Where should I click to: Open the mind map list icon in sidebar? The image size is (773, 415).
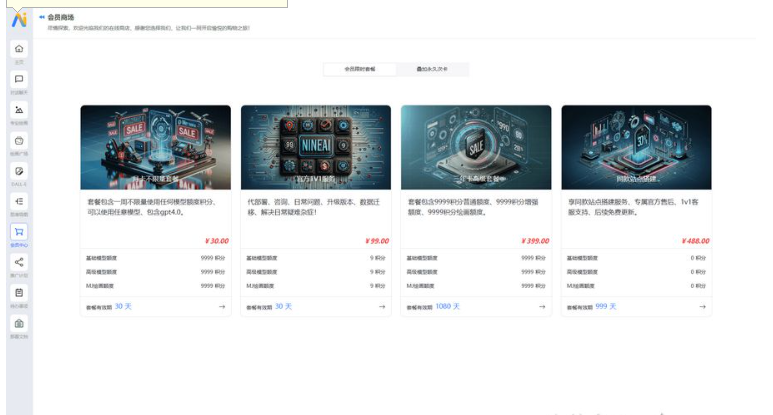(x=19, y=201)
